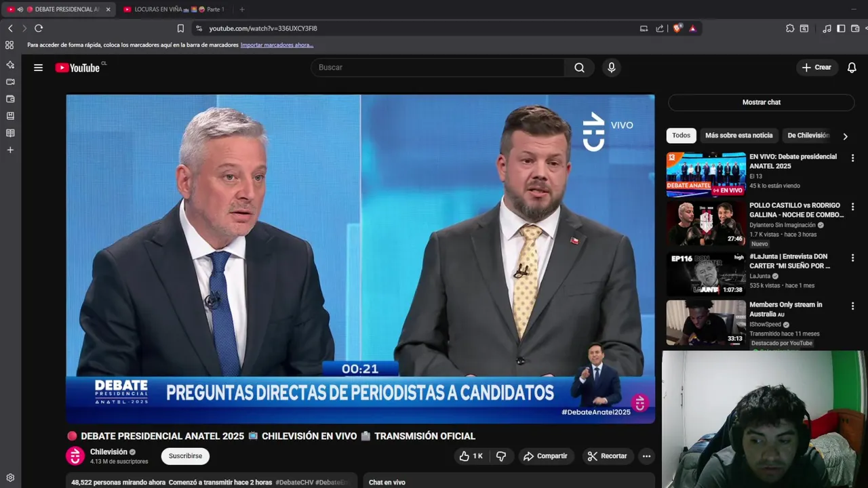Open POLLO CASTILLO vs RODRIGO GALLINA thumbnail
868x488 pixels.
coord(706,223)
